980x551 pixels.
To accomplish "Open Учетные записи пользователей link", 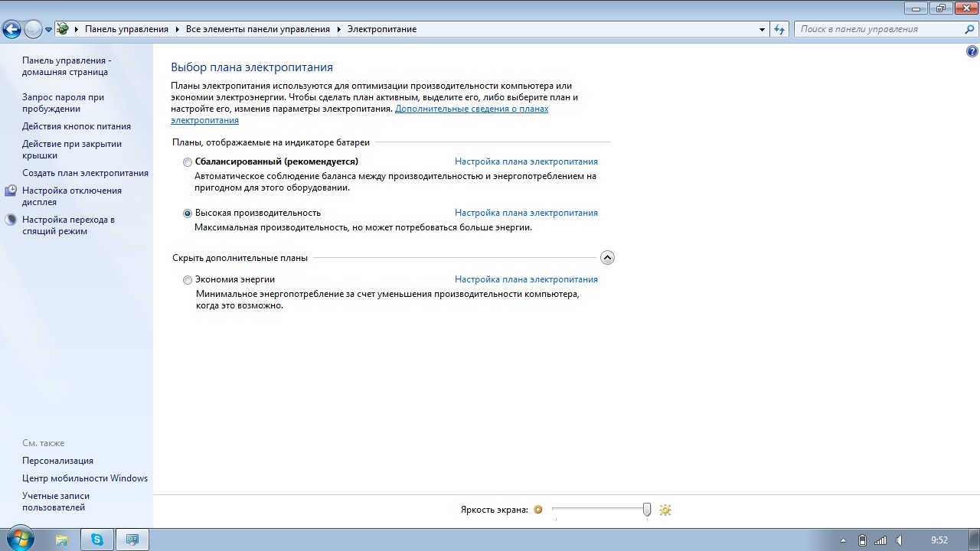I will point(56,501).
